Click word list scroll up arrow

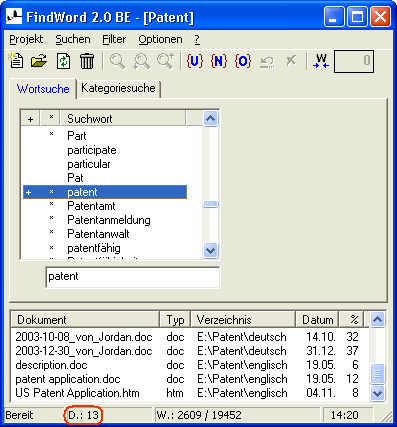point(211,118)
